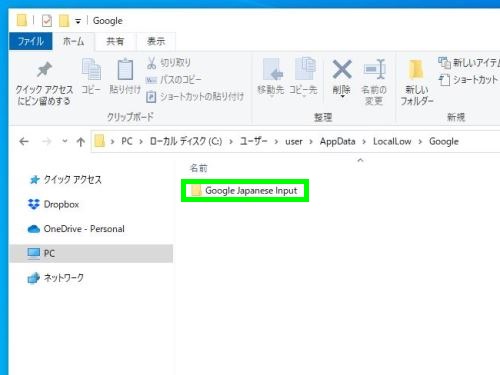Image resolution: width=500 pixels, height=375 pixels.
Task: Select PC in the navigation pane
Action: [91, 253]
